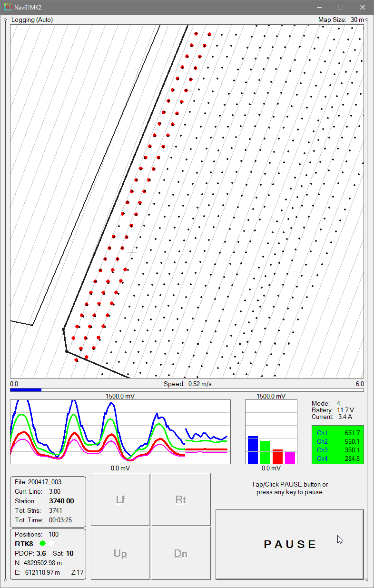Click the blue speed progress bar
Image resolution: width=374 pixels, height=588 pixels.
coord(26,390)
